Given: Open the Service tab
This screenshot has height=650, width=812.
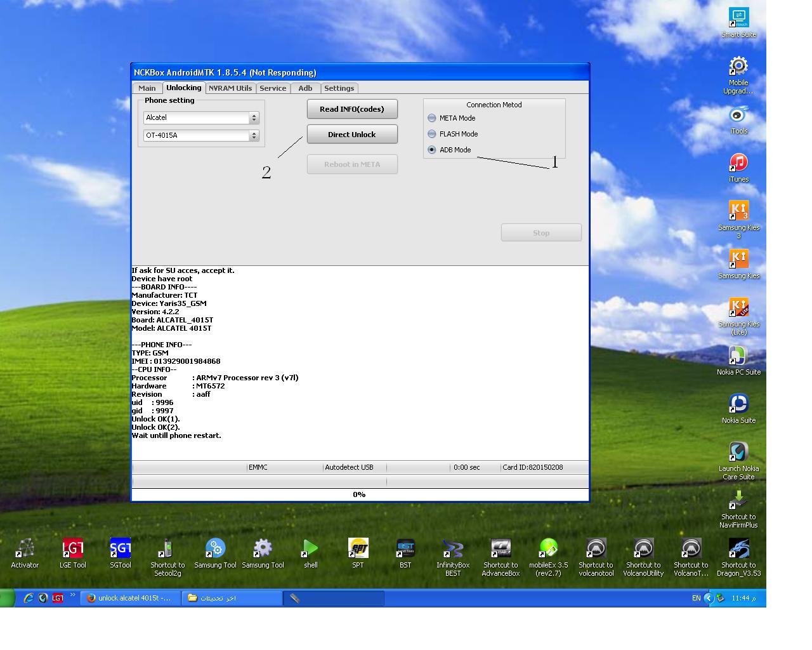Looking at the screenshot, I should pos(273,88).
